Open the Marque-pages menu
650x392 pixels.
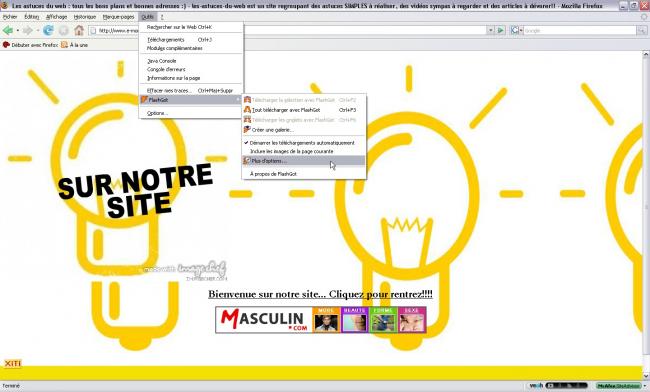118,17
